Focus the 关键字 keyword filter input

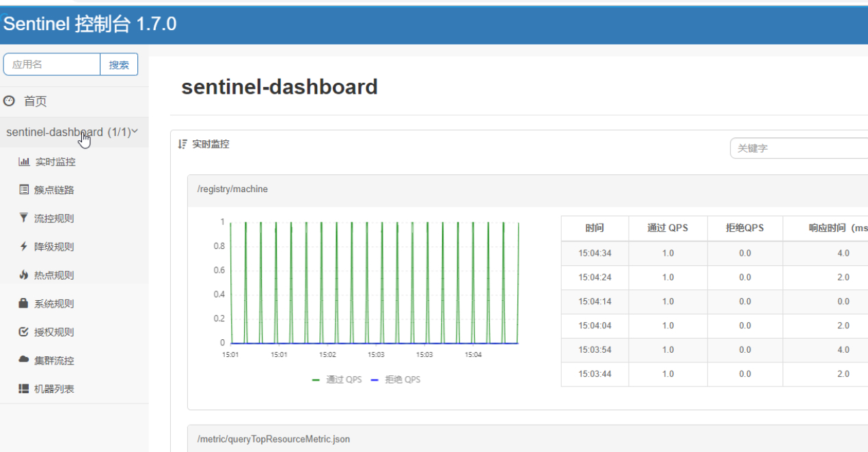click(x=799, y=148)
